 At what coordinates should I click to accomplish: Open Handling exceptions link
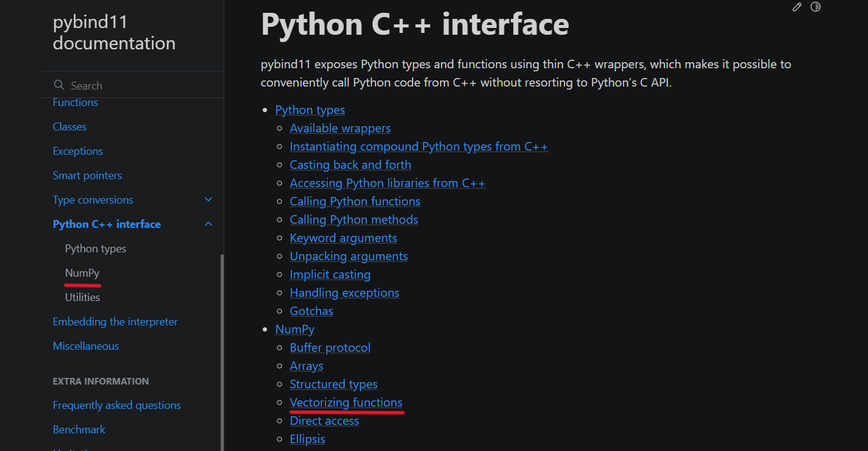tap(344, 293)
